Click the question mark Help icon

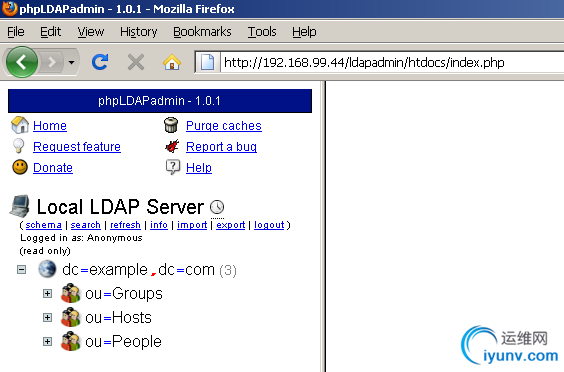173,167
